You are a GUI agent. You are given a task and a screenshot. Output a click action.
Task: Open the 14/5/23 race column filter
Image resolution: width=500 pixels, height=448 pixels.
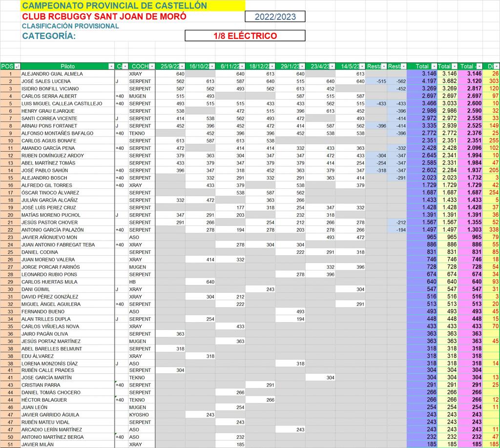(x=362, y=66)
